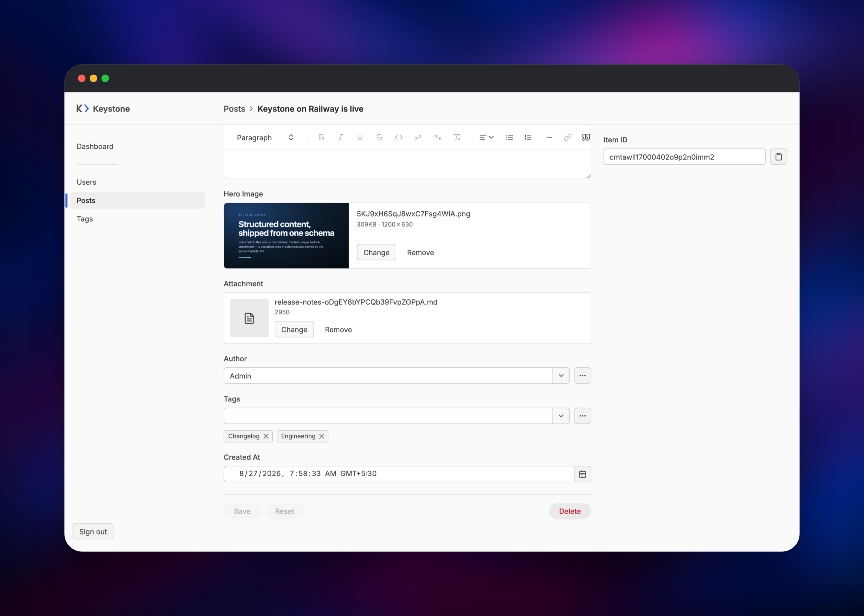Click the attachment file document icon
The height and width of the screenshot is (616, 864).
pyautogui.click(x=249, y=318)
